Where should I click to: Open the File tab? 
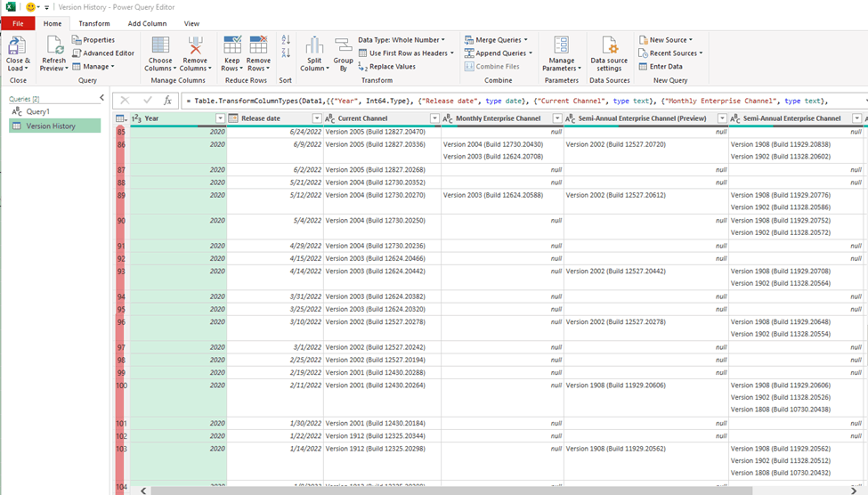click(19, 23)
